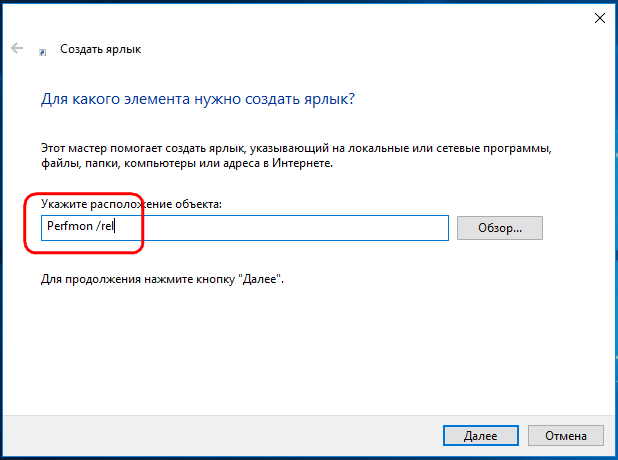Screen dimensions: 618x460
Task: Click the quoted word "Далее" in the hint
Action: coord(260,279)
